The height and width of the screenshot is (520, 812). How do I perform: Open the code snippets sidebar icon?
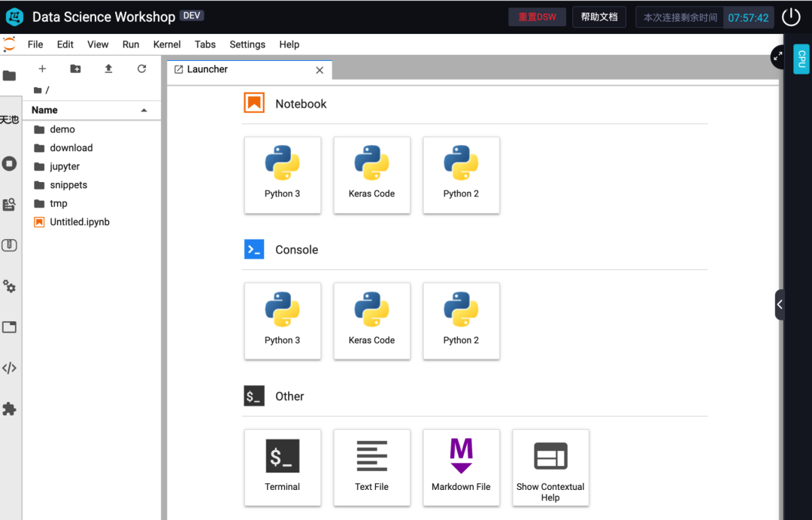click(9, 368)
